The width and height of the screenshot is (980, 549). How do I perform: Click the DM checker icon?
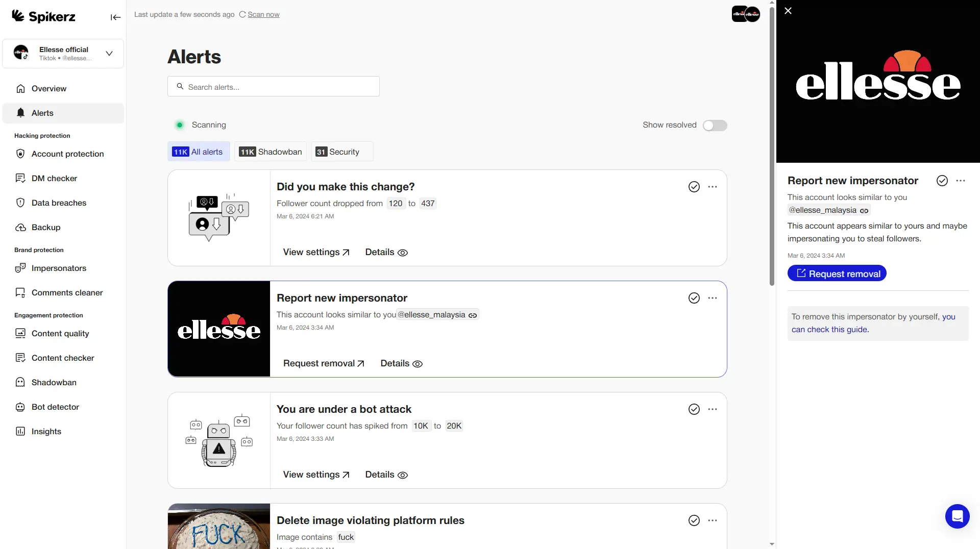(x=20, y=179)
